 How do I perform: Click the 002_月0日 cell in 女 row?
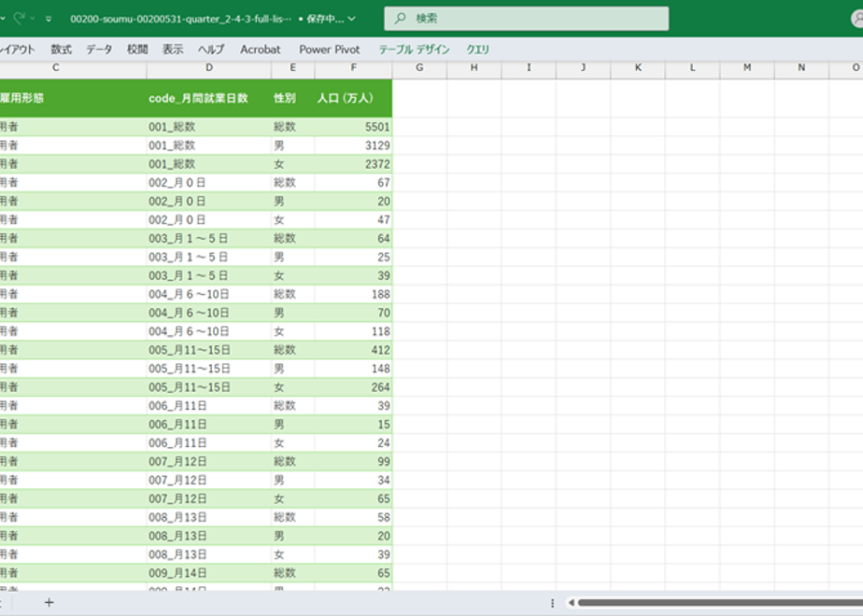click(209, 220)
